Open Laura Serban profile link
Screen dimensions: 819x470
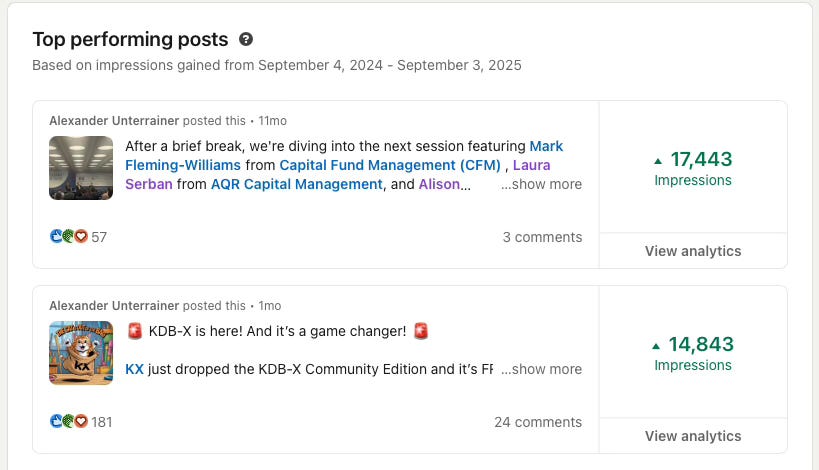point(337,175)
